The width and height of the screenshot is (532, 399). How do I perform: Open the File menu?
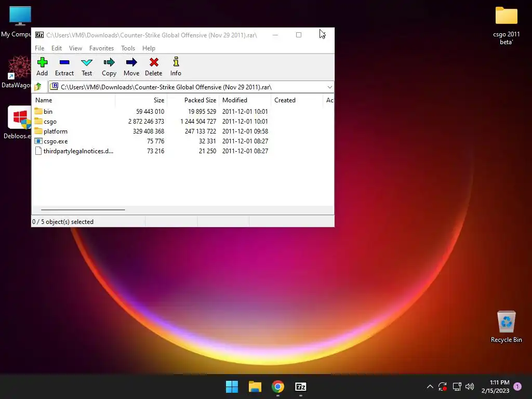coord(39,48)
